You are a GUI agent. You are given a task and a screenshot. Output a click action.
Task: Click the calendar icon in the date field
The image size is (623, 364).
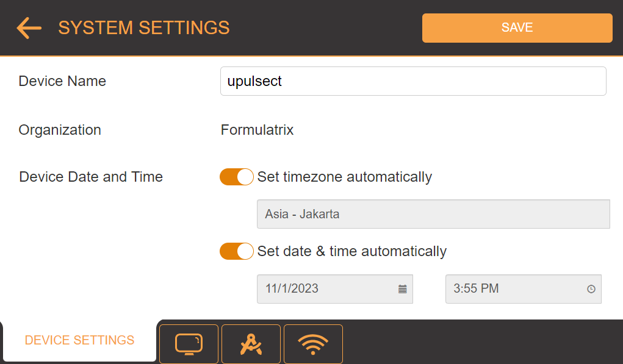pos(402,289)
